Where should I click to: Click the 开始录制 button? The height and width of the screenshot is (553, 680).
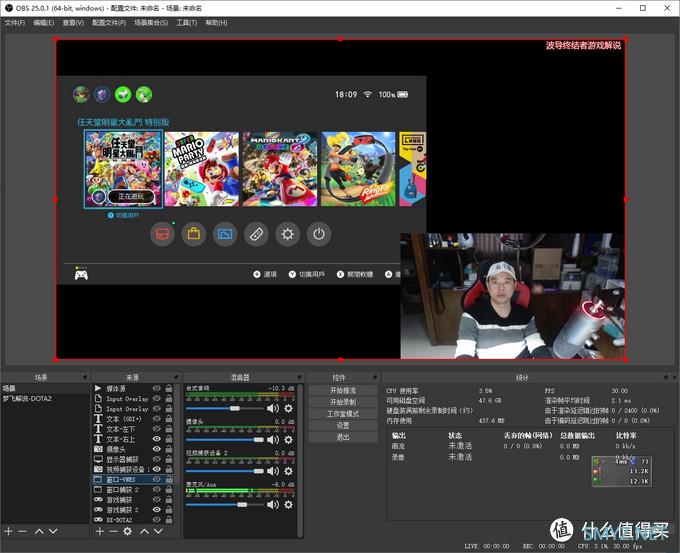coord(343,402)
